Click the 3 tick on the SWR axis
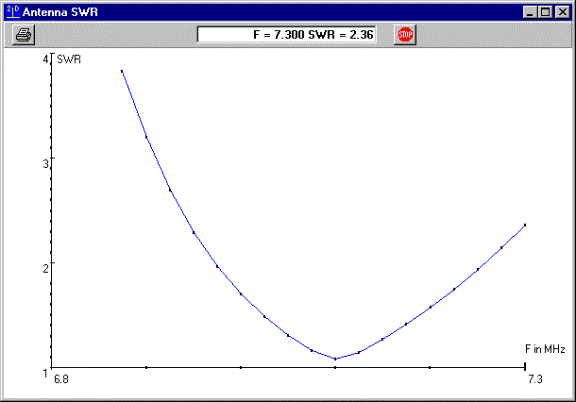This screenshot has width=576, height=402. [46, 164]
